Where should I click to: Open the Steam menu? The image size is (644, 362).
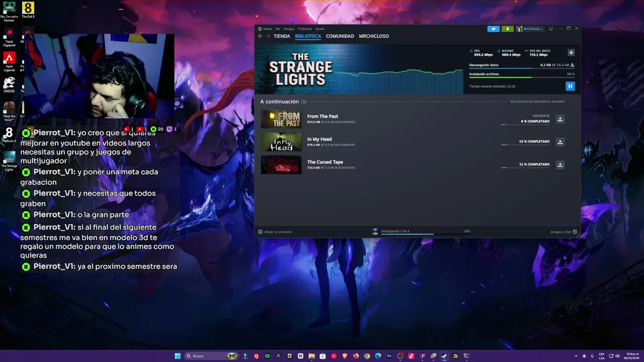[x=265, y=29]
